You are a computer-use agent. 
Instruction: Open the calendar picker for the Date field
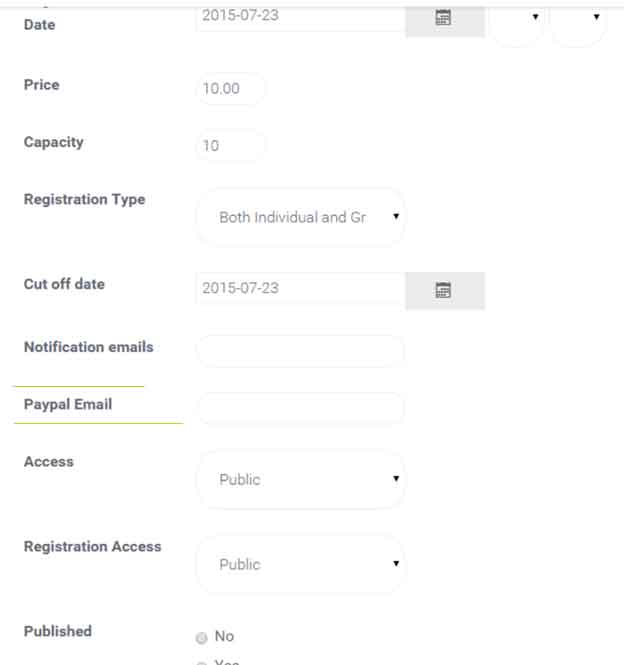click(444, 18)
